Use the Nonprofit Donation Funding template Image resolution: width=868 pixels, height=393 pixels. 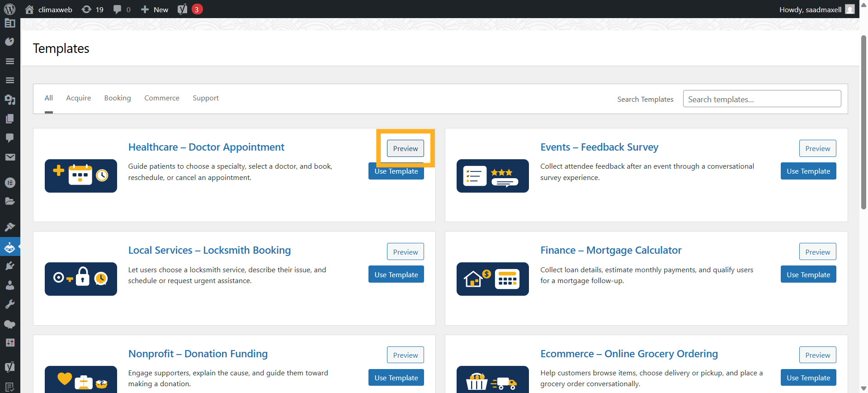click(x=396, y=378)
